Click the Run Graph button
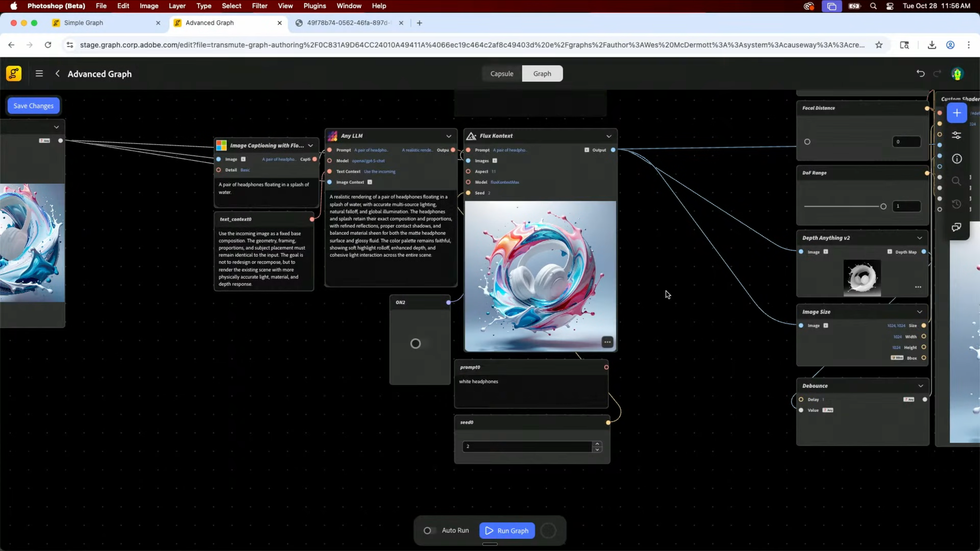980x551 pixels. click(x=507, y=530)
